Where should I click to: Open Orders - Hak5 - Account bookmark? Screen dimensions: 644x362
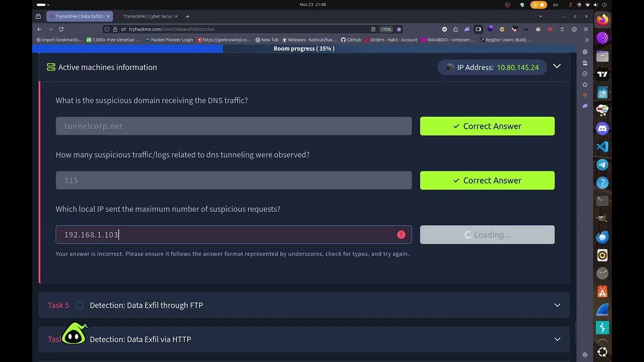pos(391,40)
